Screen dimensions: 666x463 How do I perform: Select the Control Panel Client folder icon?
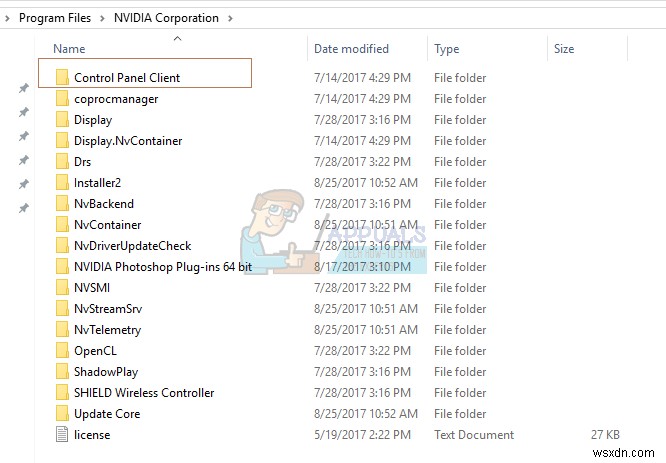point(62,77)
